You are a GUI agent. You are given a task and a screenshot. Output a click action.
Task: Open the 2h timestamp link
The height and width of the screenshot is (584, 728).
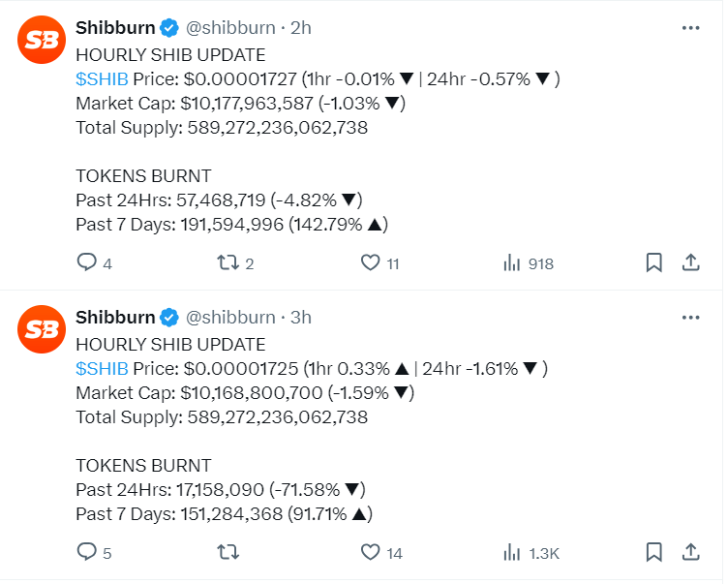(301, 28)
